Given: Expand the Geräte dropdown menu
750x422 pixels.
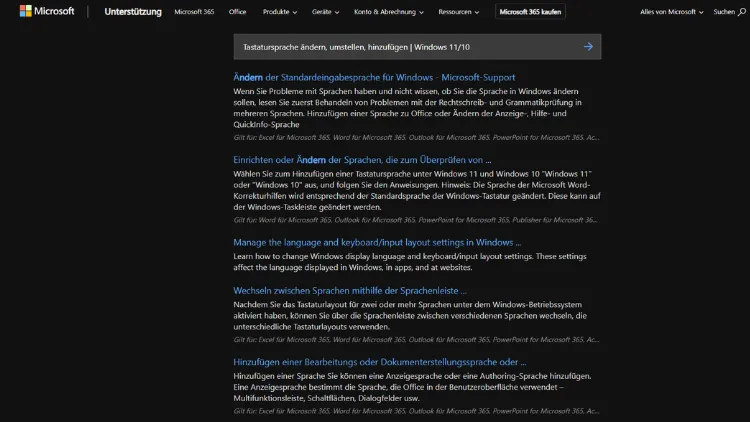Looking at the screenshot, I should coord(325,12).
